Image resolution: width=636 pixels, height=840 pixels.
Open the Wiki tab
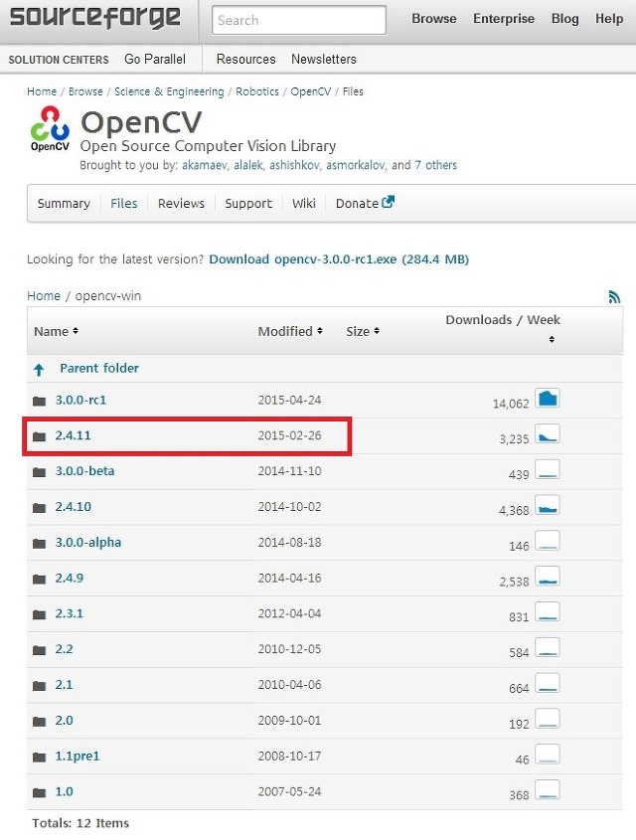click(303, 204)
